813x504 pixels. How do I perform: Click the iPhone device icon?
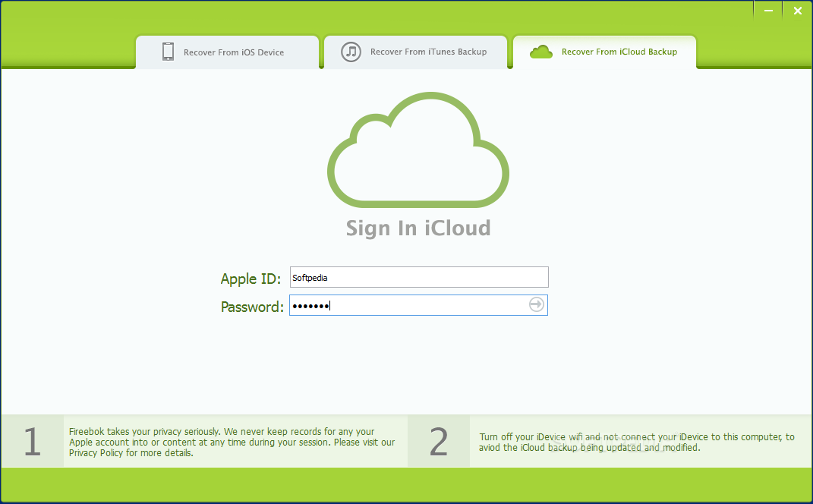pyautogui.click(x=168, y=52)
